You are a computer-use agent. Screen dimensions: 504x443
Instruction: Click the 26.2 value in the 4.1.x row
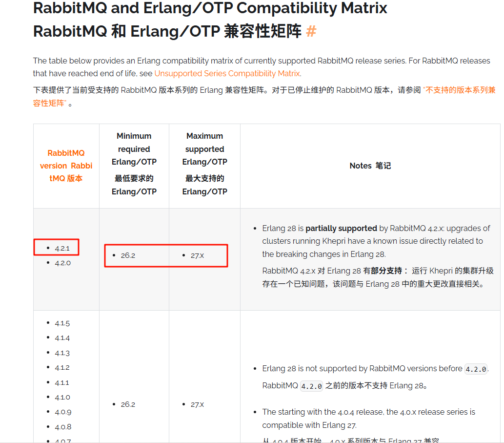(128, 404)
